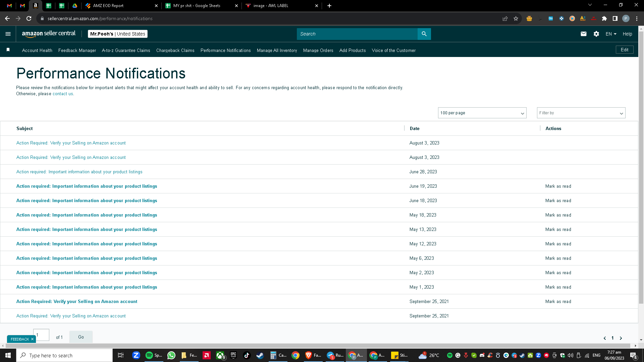644x362 pixels.
Task: Expand the Filter by dropdown
Action: point(581,113)
